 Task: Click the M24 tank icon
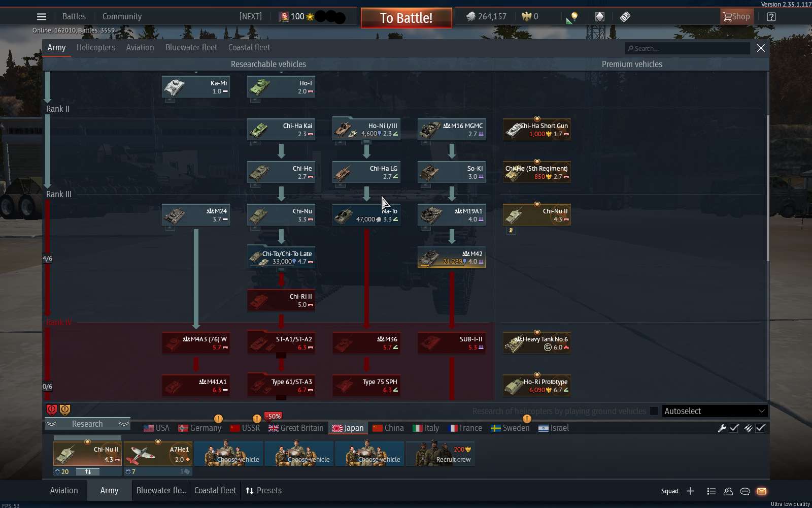(174, 215)
